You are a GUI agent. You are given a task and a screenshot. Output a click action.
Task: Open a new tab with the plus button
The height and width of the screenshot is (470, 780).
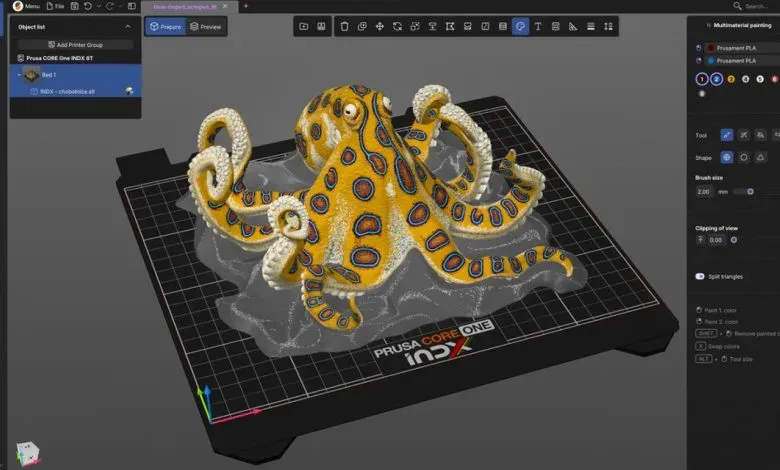246,6
